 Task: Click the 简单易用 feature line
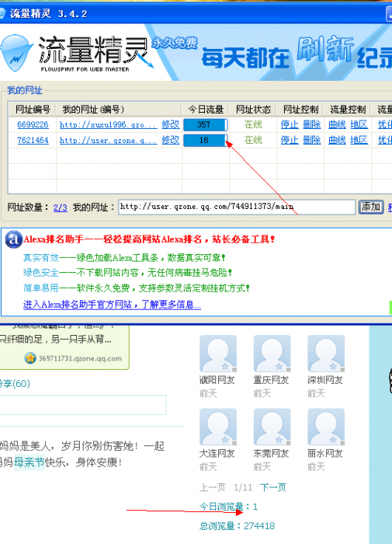point(136,288)
